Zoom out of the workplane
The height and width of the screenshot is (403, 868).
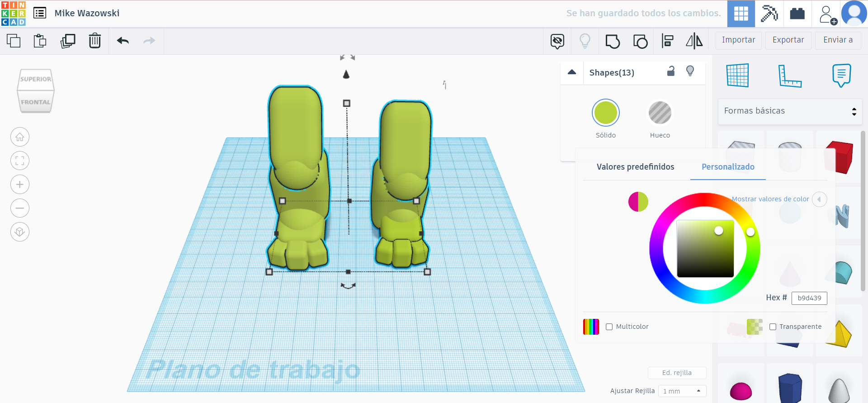pos(20,208)
